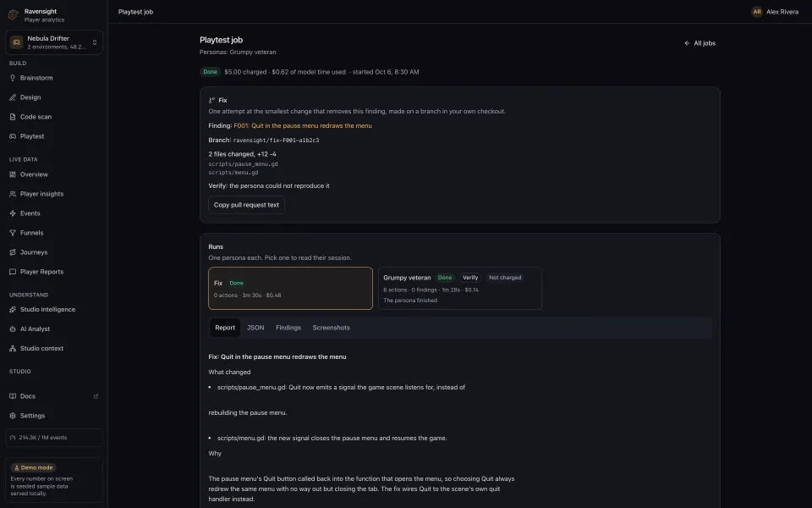Click Copy pull request text button
Screen dimensions: 812x508
click(x=246, y=205)
